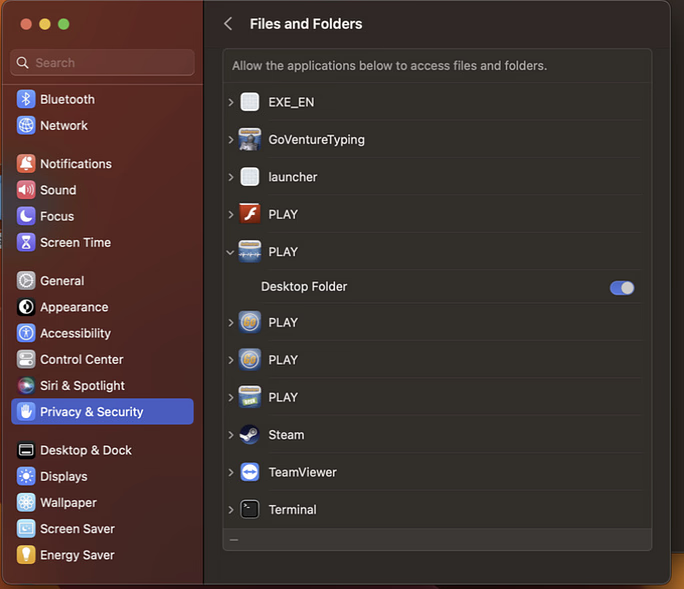The width and height of the screenshot is (684, 589).
Task: Toggle the Desktop Folder access switch
Action: pos(622,287)
